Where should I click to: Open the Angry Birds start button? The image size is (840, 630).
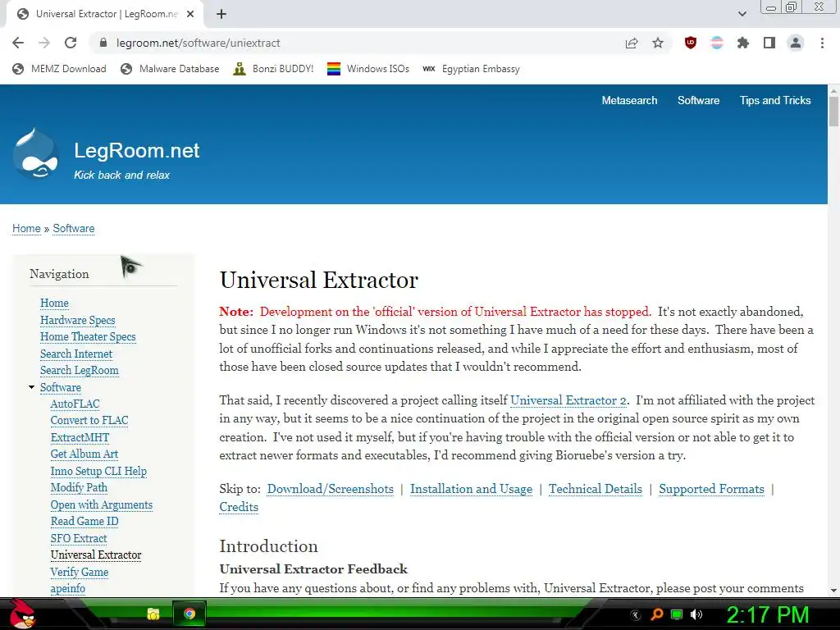(22, 614)
